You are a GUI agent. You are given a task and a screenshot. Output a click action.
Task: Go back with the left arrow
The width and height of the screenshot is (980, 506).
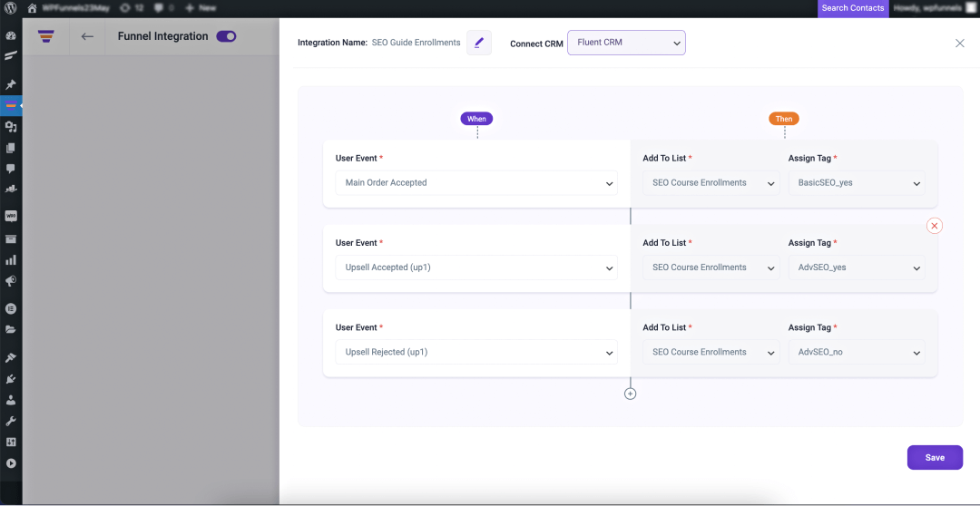click(87, 36)
